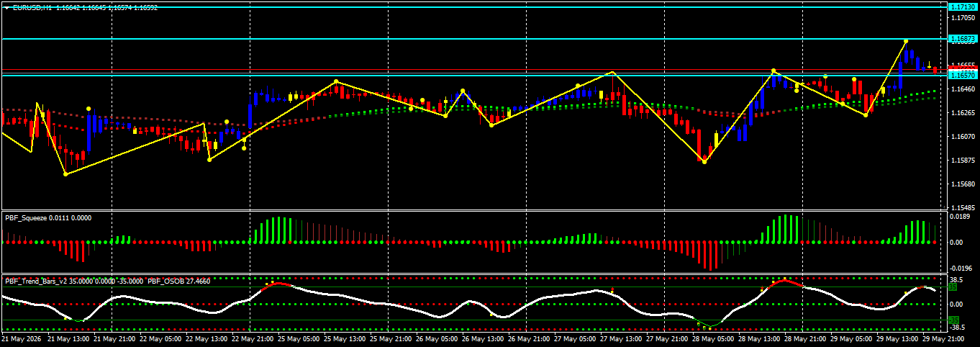This screenshot has width=980, height=347.
Task: Click the green -35 level tag
Action: (x=953, y=320)
